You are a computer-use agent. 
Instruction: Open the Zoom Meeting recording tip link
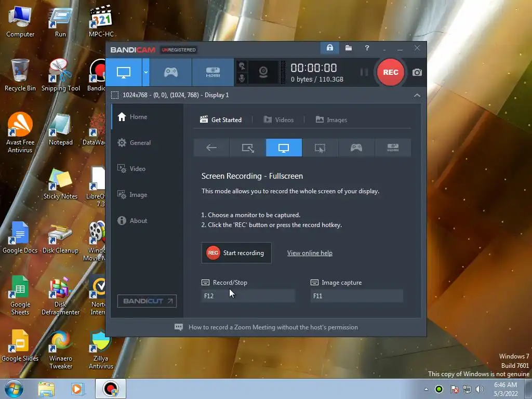273,327
